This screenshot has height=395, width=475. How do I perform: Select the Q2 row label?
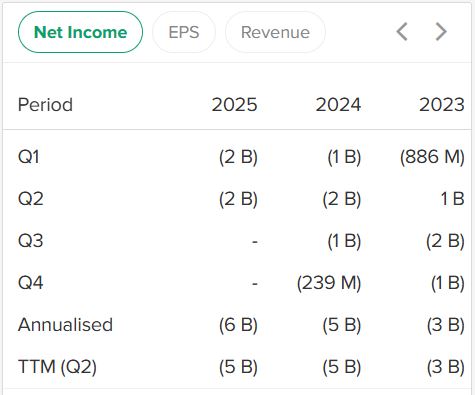point(31,199)
